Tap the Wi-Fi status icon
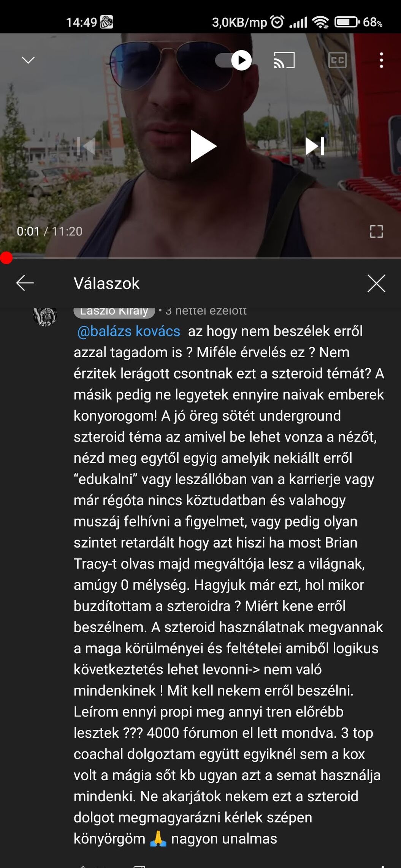401x868 pixels. [x=321, y=22]
